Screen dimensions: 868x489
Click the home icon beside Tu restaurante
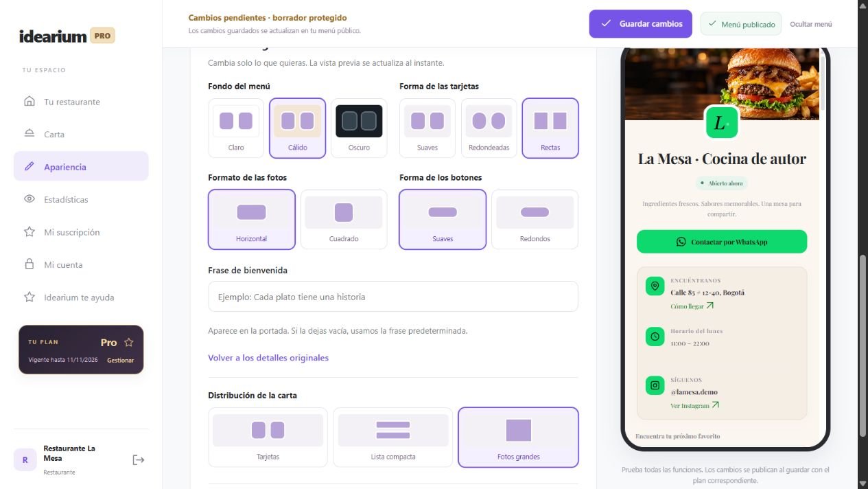pyautogui.click(x=30, y=102)
